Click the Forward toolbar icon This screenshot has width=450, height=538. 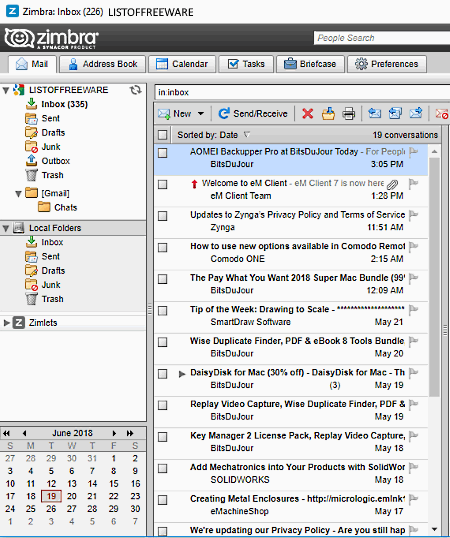(416, 113)
